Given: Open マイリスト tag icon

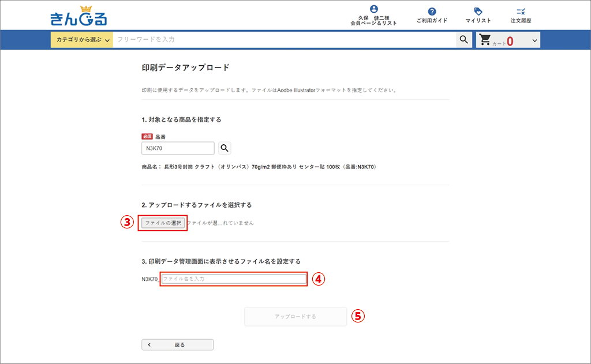Looking at the screenshot, I should click(x=478, y=12).
